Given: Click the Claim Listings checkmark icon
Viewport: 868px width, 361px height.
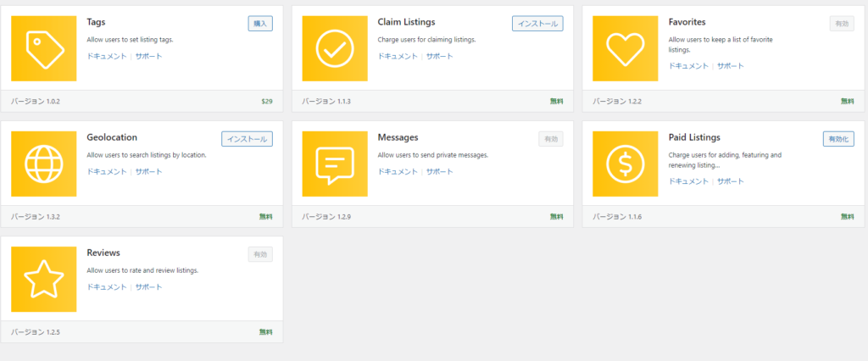Looking at the screenshot, I should [x=334, y=48].
